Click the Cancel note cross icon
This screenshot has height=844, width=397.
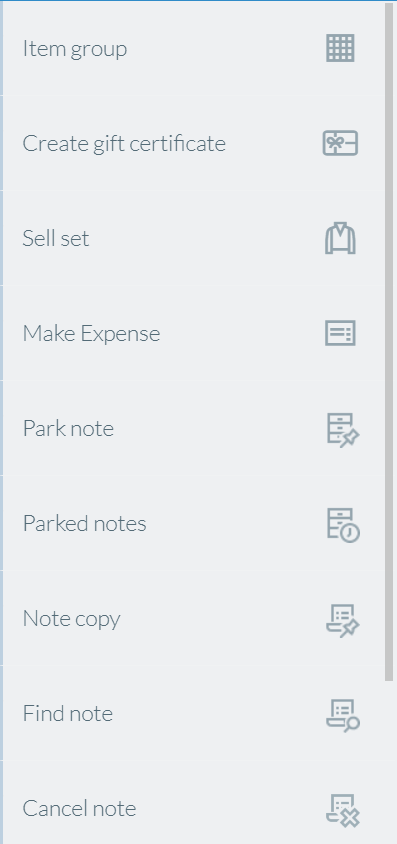pos(343,810)
